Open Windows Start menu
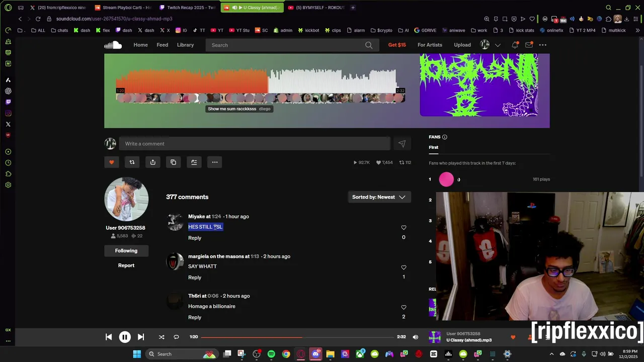Viewport: 644px width, 362px height. tap(137, 354)
